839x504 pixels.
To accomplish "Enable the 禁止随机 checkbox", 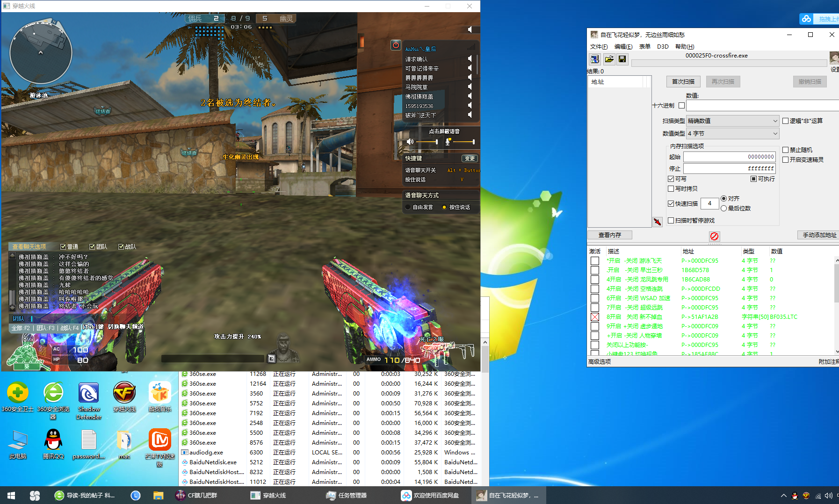I will (785, 150).
